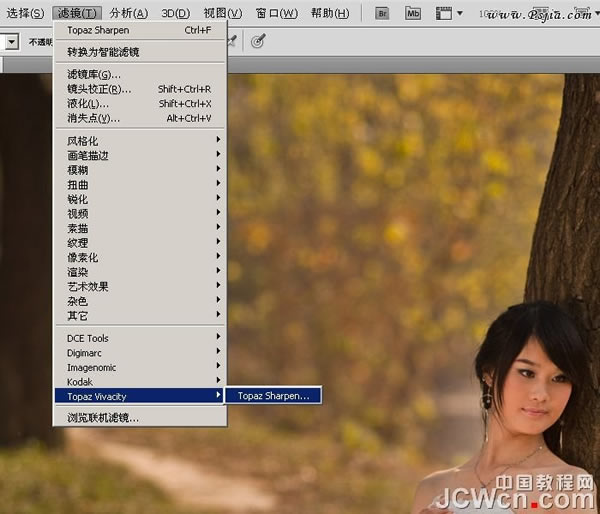Viewport: 600px width, 514px height.
Task: Expand the 杂色 submenu
Action: pyautogui.click(x=139, y=300)
